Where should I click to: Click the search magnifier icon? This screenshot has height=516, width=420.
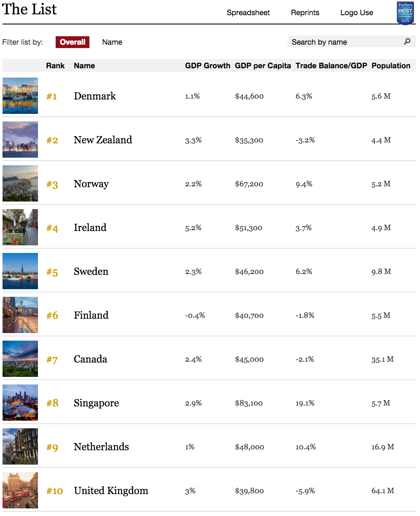pos(407,41)
